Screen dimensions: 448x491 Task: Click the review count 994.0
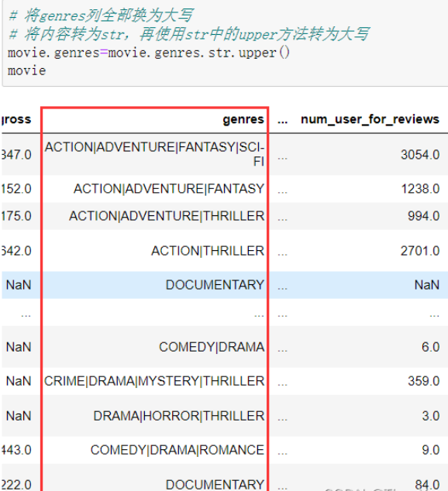[x=423, y=216]
